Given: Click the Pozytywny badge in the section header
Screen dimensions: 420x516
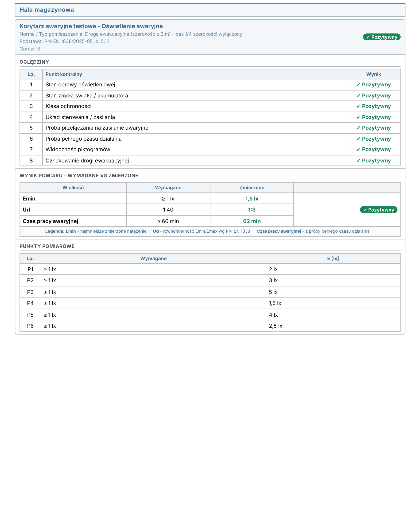Looking at the screenshot, I should 381,37.
